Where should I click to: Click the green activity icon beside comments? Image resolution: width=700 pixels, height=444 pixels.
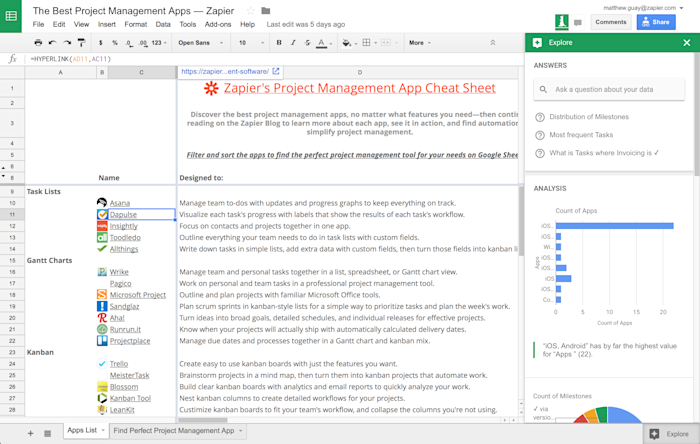tap(562, 22)
